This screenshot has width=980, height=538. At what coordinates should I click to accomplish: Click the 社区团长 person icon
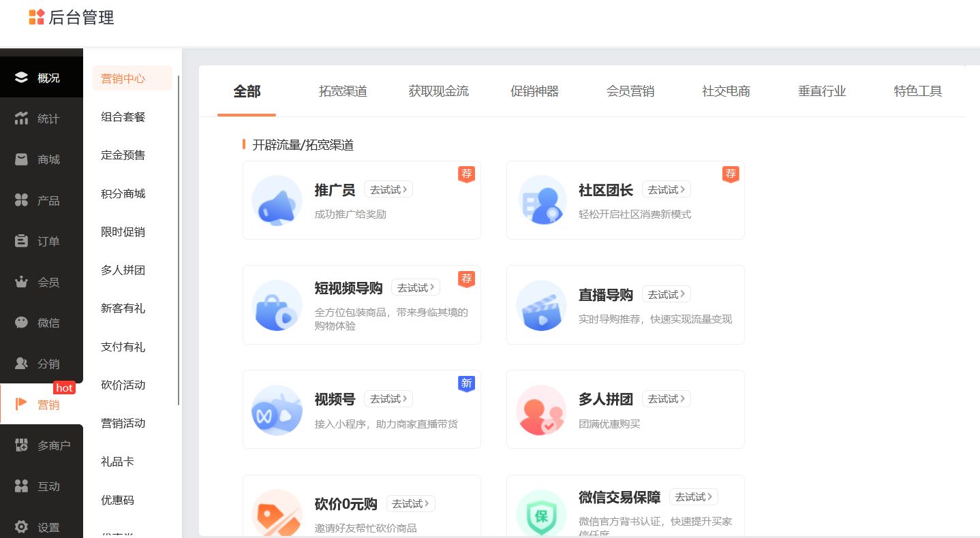click(541, 201)
